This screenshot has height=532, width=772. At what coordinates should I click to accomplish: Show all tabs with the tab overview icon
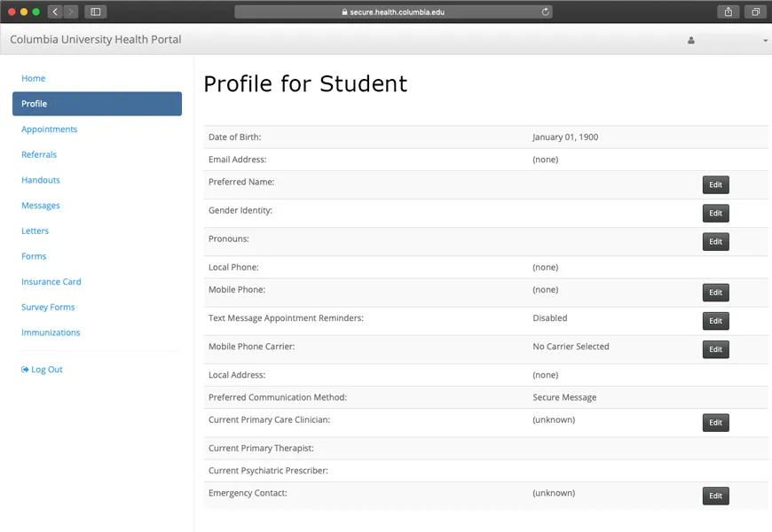755,12
